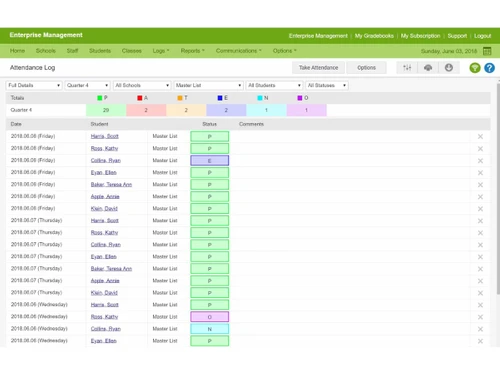Screen dimensions: 500x375
Task: Delete the Friday Ross, Kathy record
Action: [x=480, y=149]
